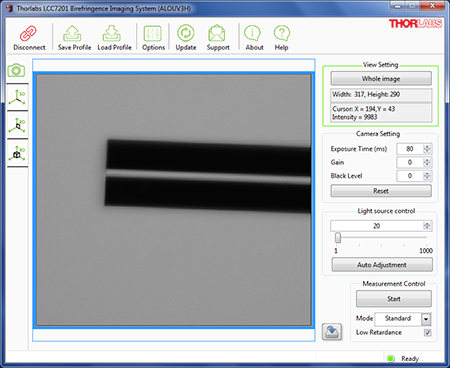Click the light source value stepper arrows
450x368 pixels.
(427, 226)
